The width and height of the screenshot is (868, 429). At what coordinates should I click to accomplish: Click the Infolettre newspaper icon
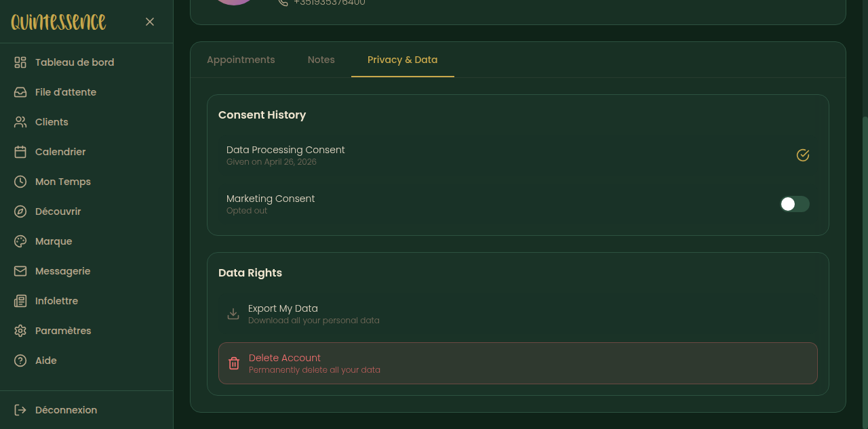point(20,301)
